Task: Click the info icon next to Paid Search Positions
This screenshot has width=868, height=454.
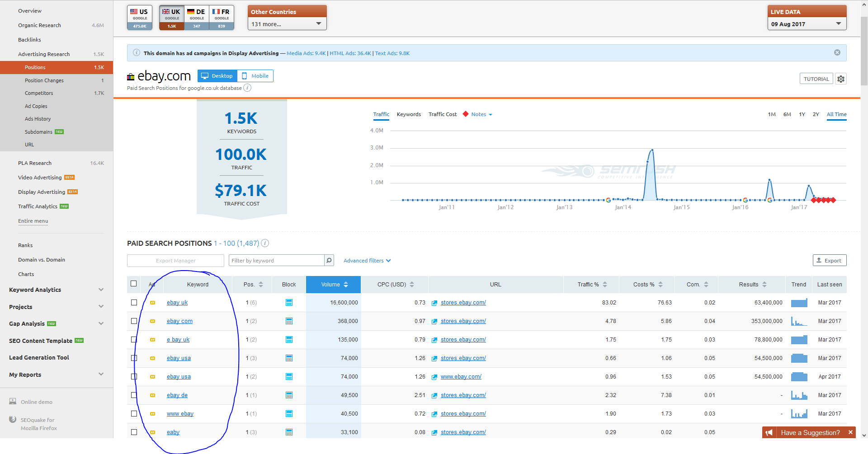Action: coord(265,243)
